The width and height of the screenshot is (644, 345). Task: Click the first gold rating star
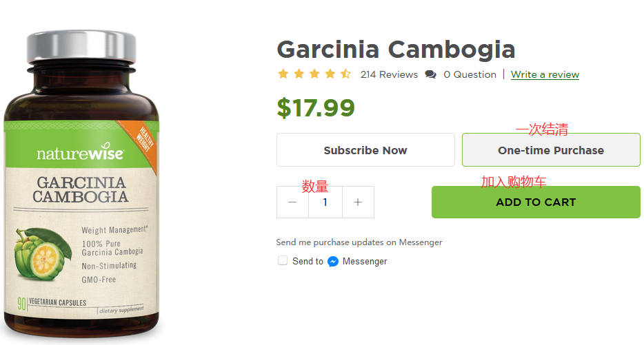[x=283, y=74]
